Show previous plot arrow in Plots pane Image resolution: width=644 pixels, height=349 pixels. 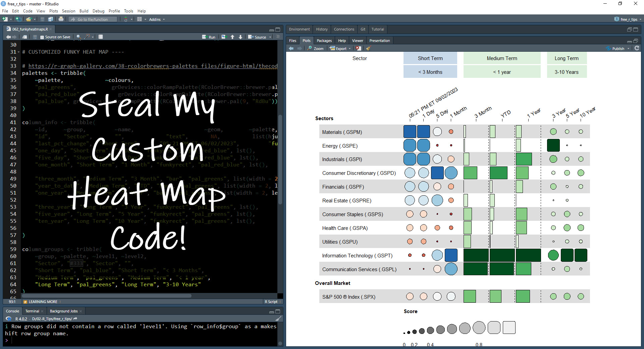[291, 48]
